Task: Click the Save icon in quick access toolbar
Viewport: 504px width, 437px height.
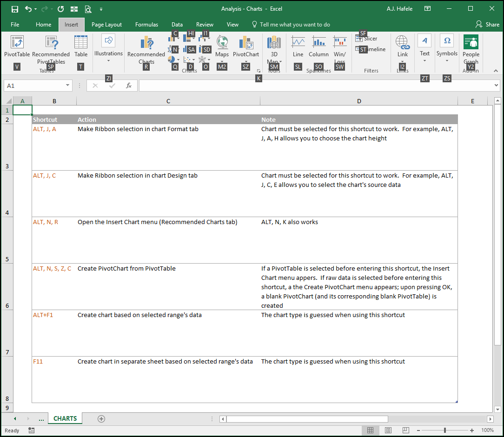Action: [15, 9]
